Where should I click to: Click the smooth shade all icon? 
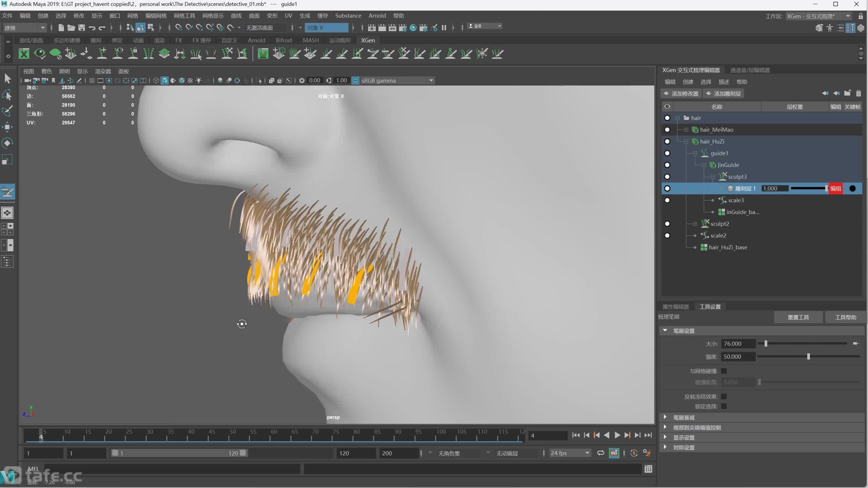coord(164,80)
